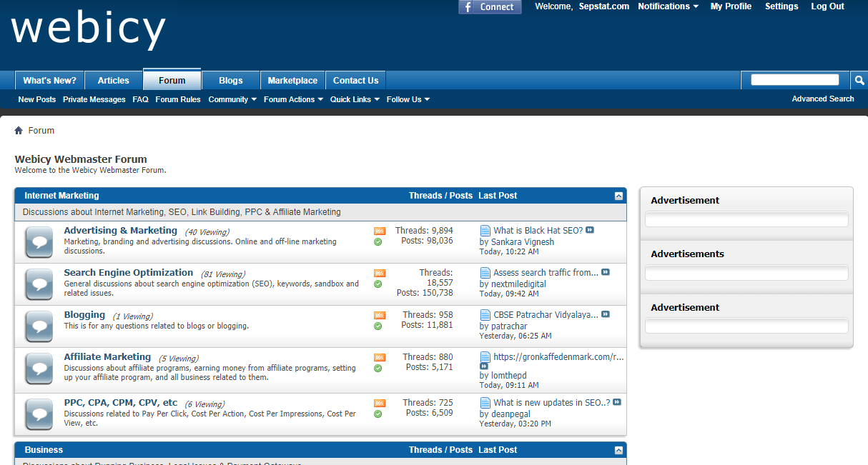Open the Blogs tab

pos(230,81)
